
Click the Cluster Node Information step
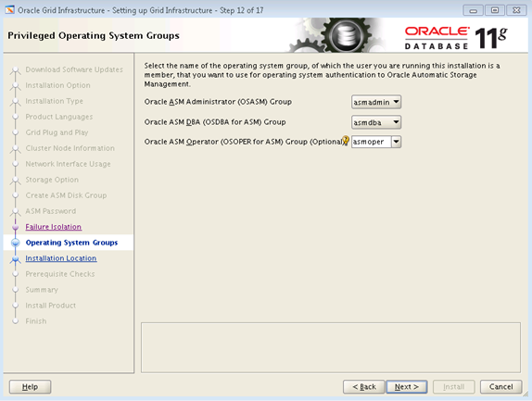(x=70, y=148)
